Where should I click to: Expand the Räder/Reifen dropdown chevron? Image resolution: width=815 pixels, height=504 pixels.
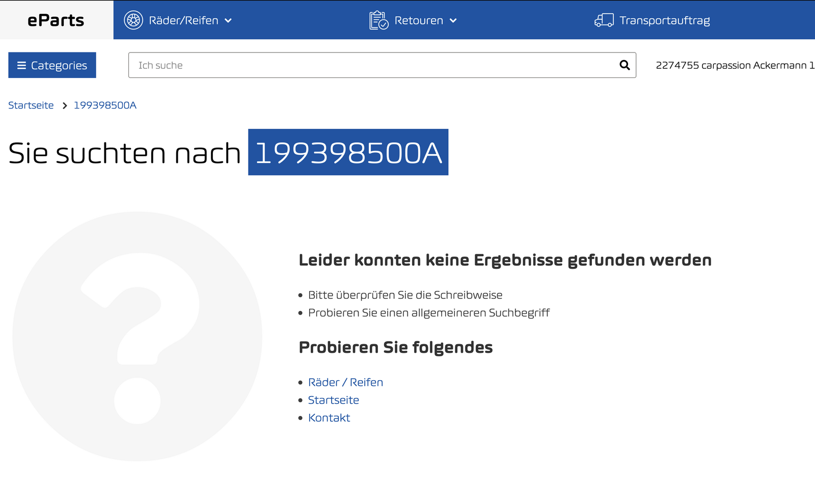tap(228, 21)
